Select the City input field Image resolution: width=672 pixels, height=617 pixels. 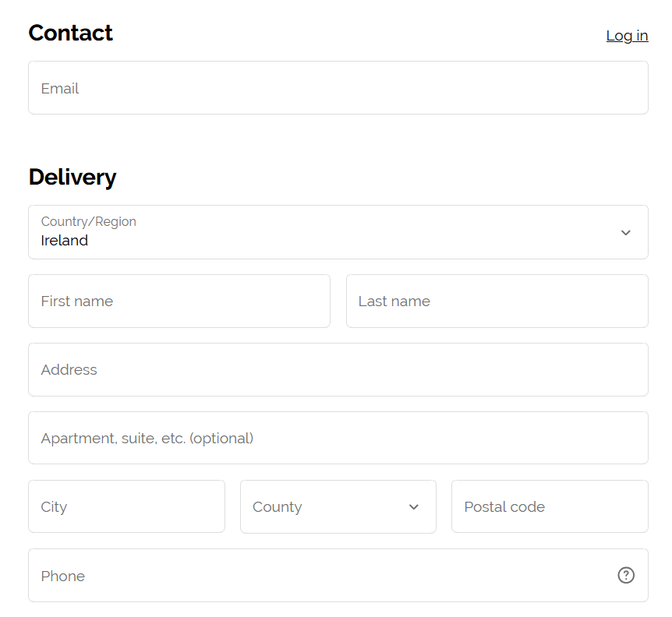point(126,506)
